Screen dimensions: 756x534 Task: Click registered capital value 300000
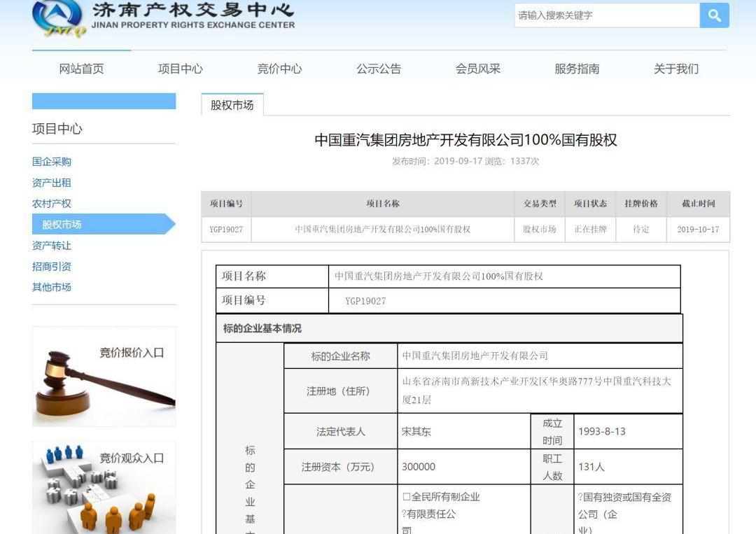(419, 467)
